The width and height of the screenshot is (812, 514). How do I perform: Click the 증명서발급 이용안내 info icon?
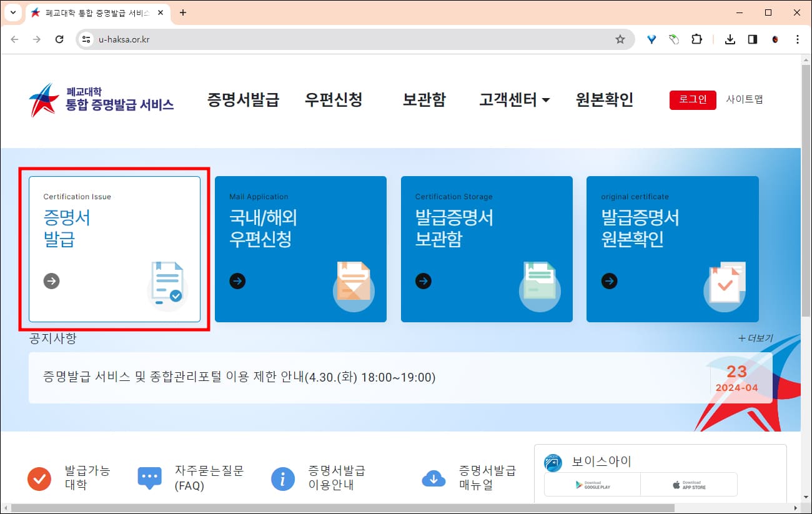tap(282, 479)
